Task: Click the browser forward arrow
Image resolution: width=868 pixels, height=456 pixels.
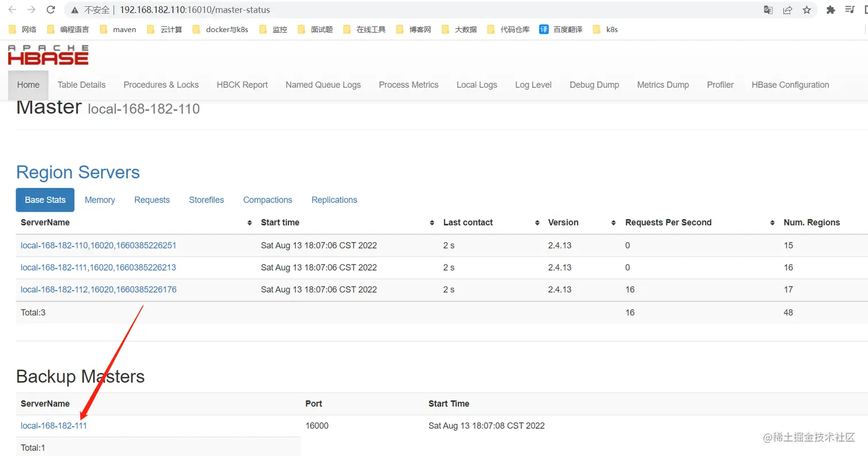Action: tap(32, 10)
